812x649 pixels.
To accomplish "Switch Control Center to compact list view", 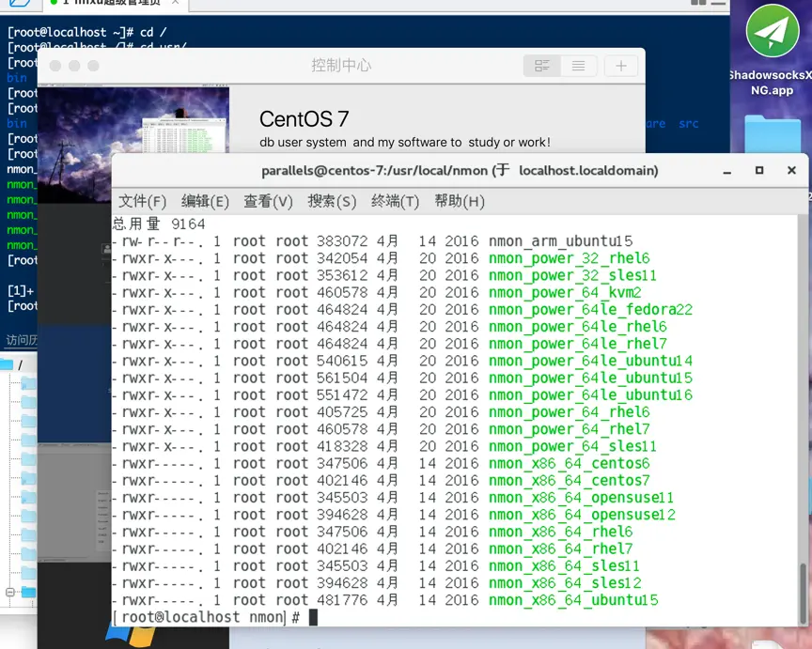I will click(x=578, y=66).
